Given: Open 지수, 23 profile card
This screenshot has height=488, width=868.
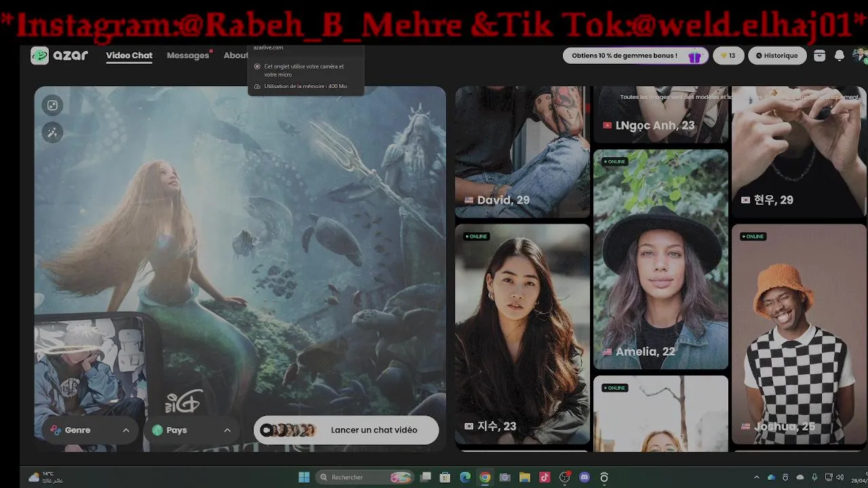Looking at the screenshot, I should [x=522, y=334].
